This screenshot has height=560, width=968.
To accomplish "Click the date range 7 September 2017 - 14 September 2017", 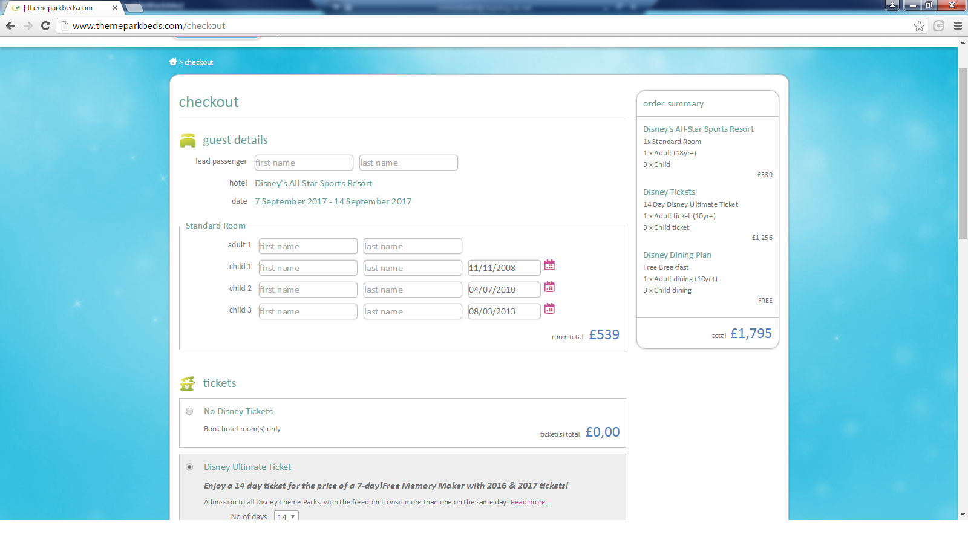I will pos(333,201).
